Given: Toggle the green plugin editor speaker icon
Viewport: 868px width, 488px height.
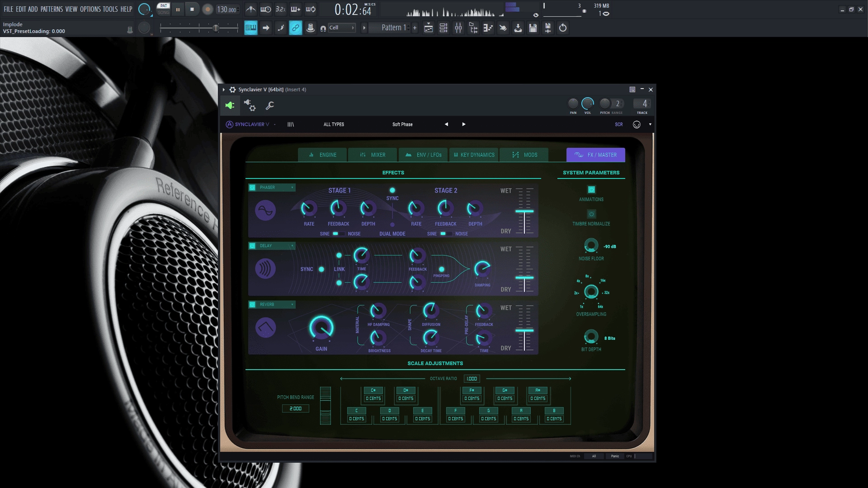Looking at the screenshot, I should [x=230, y=105].
